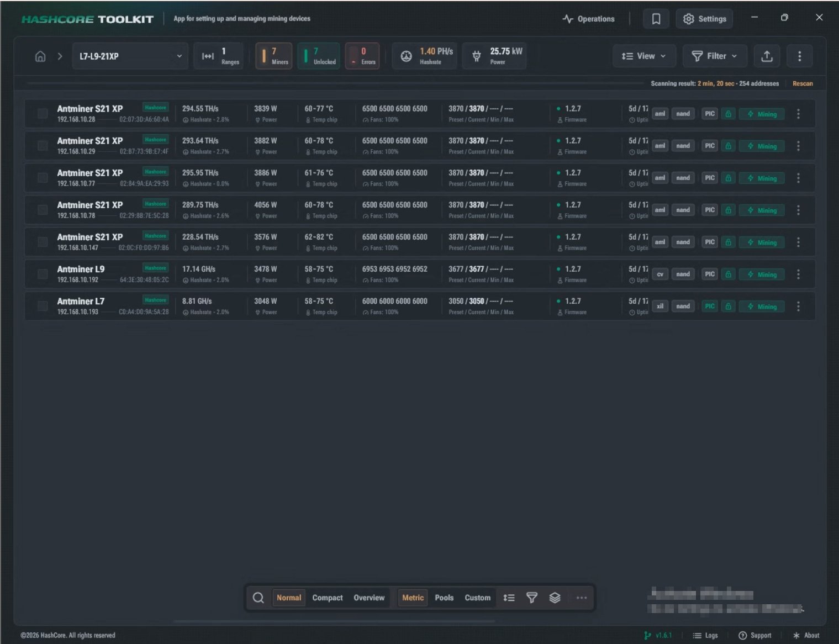Click Mining status for Antminer L9
Image resolution: width=839 pixels, height=644 pixels.
762,274
